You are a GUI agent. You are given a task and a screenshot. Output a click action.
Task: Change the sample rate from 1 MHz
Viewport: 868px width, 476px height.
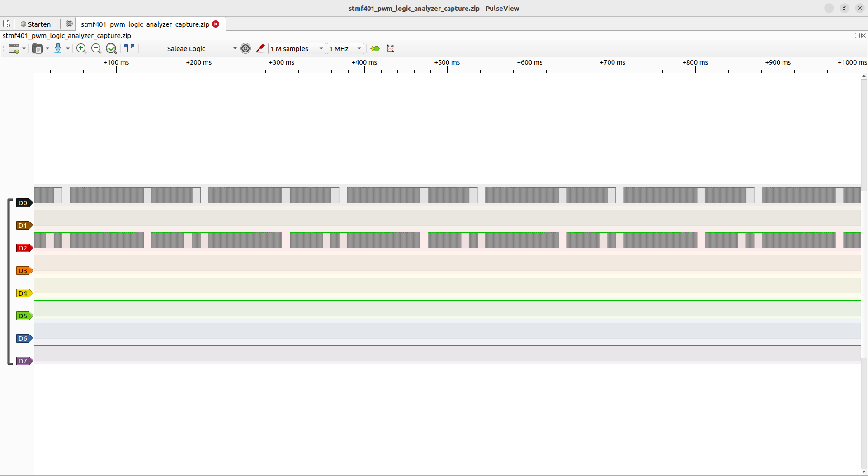pyautogui.click(x=345, y=48)
